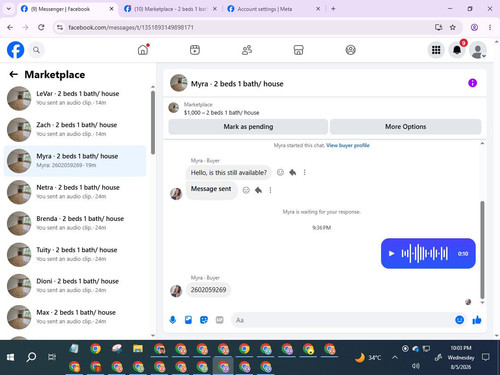Open the Friends icon in top navigation

click(247, 50)
